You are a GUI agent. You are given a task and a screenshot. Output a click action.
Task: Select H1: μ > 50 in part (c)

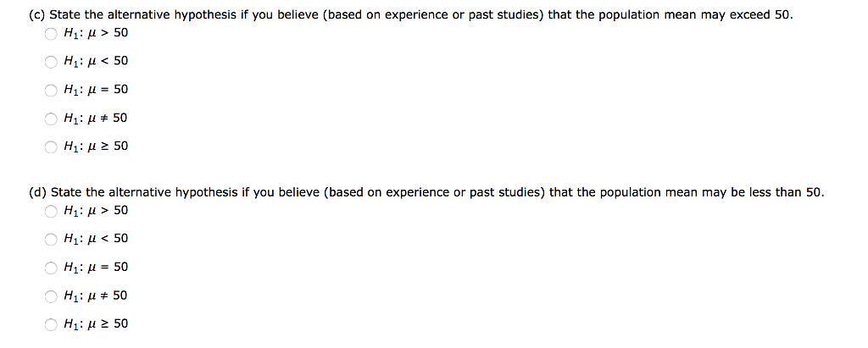coord(51,34)
